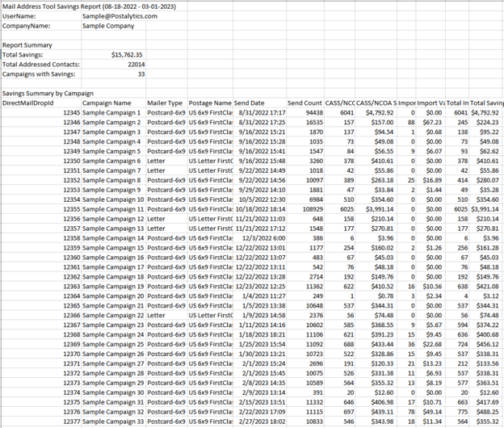Screen dimensions: 504x428
Task: Click import value $67.23 for Campaign 2
Action: pos(430,122)
